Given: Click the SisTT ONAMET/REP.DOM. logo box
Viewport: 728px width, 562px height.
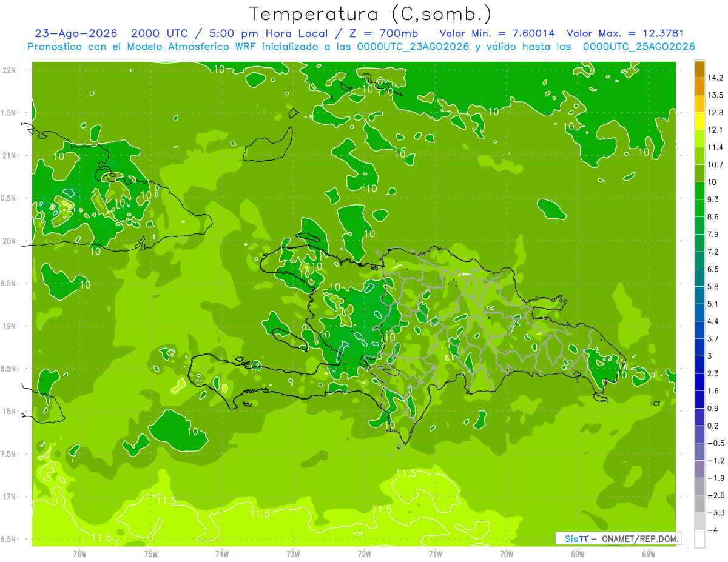Looking at the screenshot, I should (619, 538).
